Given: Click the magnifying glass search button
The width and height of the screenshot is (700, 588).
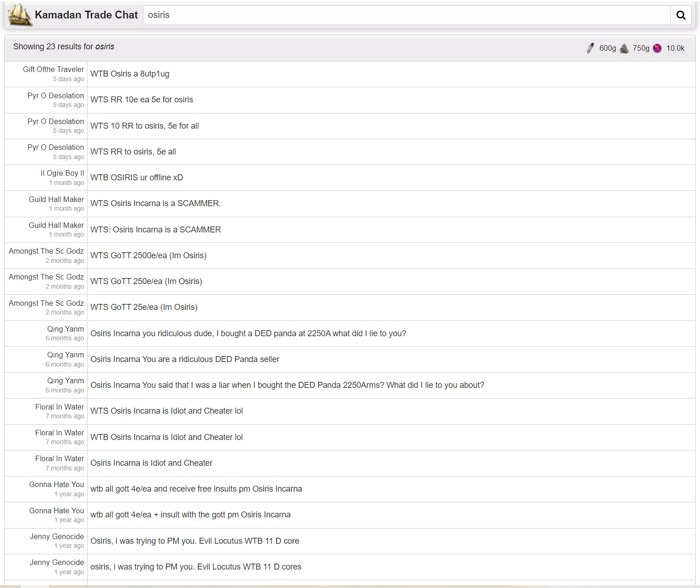Looking at the screenshot, I should [681, 15].
